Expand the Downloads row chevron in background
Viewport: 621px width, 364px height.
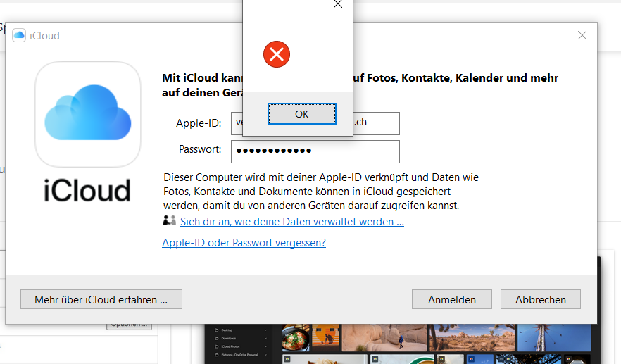pos(265,338)
